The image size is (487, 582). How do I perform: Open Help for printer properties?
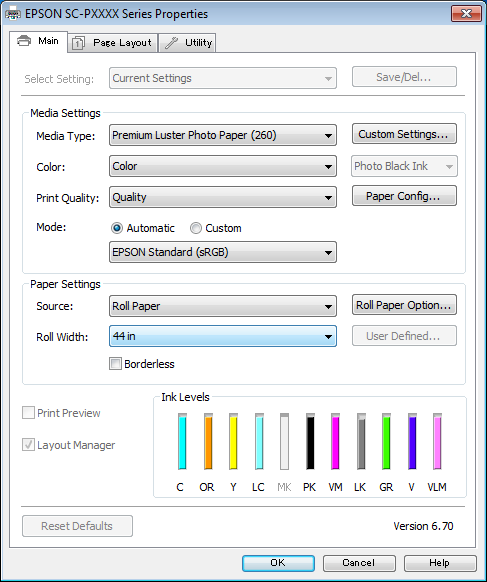(x=440, y=563)
